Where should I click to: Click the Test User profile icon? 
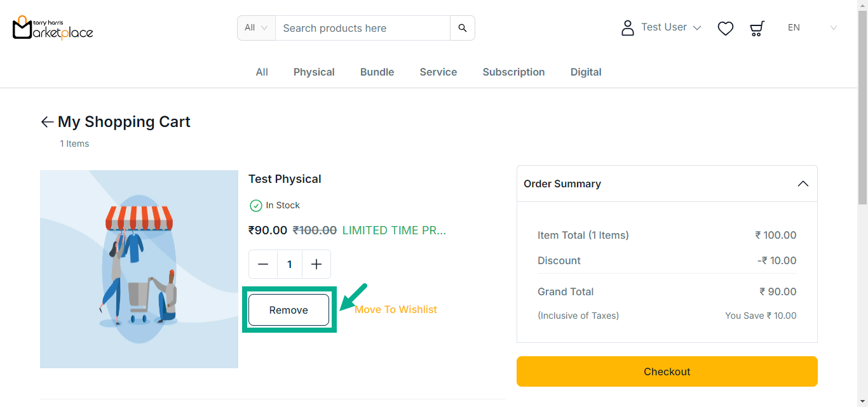(x=628, y=28)
